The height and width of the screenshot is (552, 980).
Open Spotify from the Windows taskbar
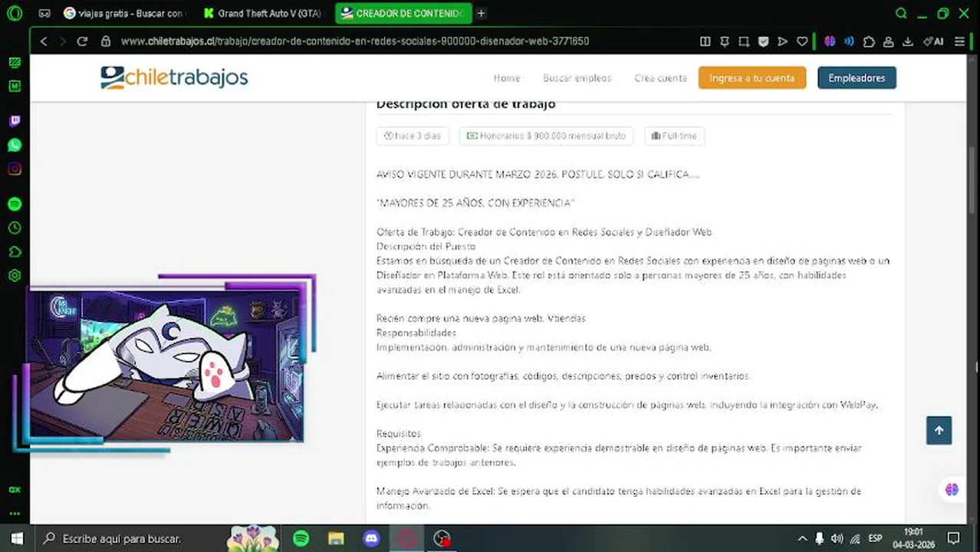coord(301,538)
